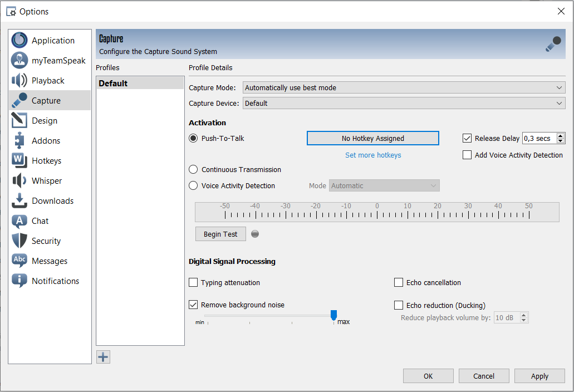This screenshot has height=392, width=574.
Task: Click the Addons puzzle icon
Action: (x=19, y=140)
